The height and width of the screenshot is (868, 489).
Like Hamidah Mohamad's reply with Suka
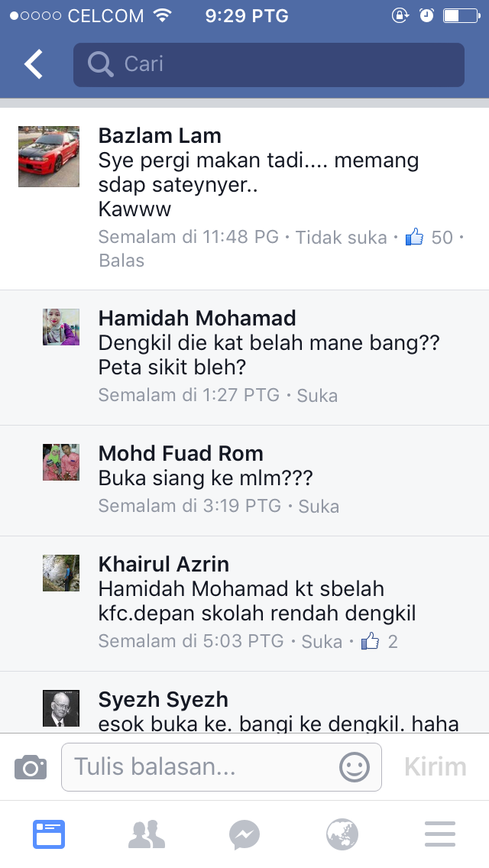[x=317, y=395]
